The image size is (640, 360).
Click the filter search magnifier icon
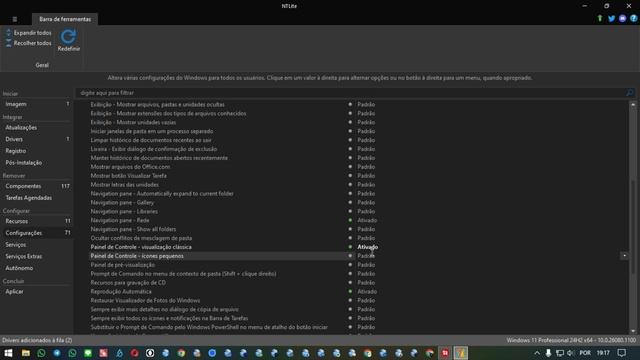(630, 93)
